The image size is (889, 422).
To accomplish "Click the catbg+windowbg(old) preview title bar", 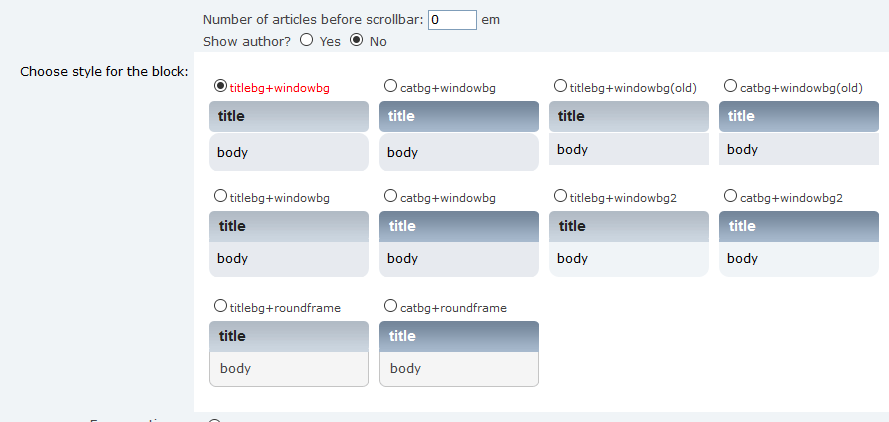I will point(799,116).
